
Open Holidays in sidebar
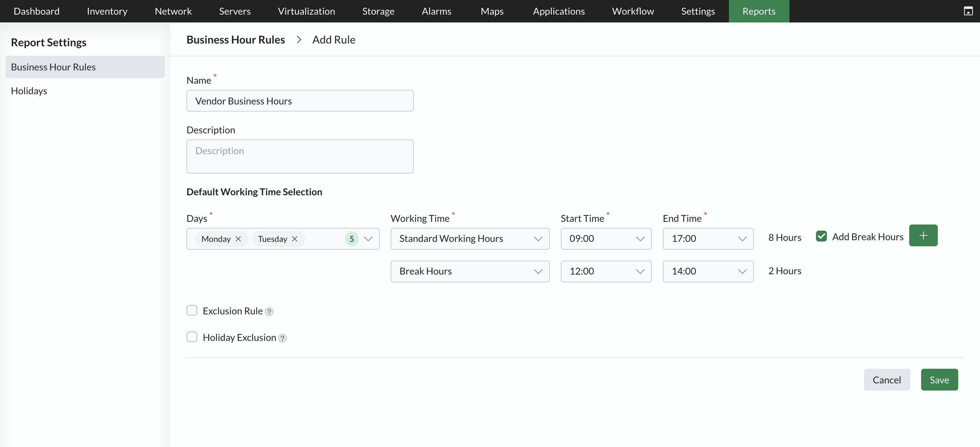coord(85,91)
